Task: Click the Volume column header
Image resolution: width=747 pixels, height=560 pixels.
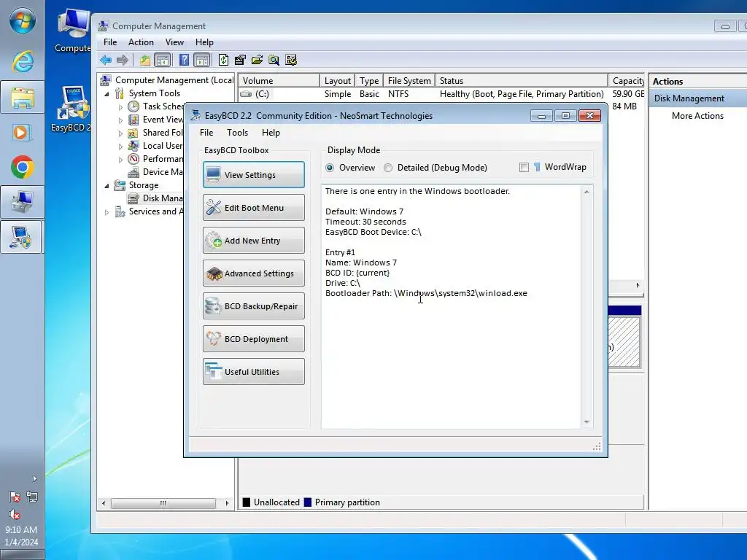Action: (x=279, y=80)
